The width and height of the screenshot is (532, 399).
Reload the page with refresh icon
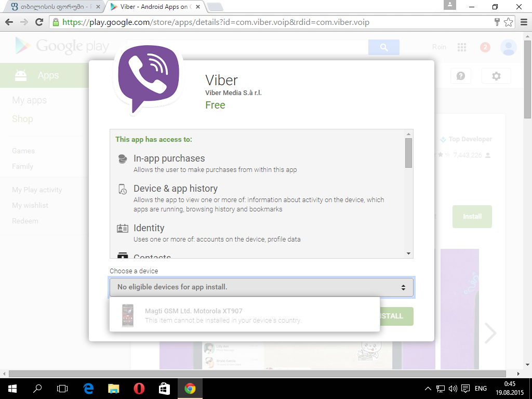click(39, 22)
